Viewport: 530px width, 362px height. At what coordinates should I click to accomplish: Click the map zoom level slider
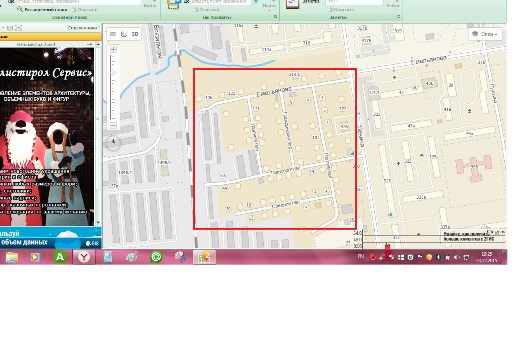113,87
